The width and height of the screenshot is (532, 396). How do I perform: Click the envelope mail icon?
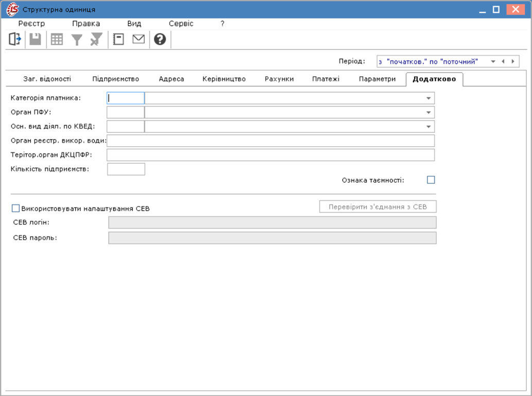(139, 39)
